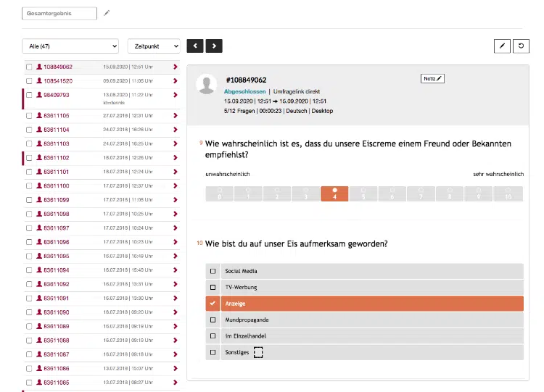The width and height of the screenshot is (544, 392).
Task: Expand the Zeitpunkt sort dropdown
Action: pos(154,46)
